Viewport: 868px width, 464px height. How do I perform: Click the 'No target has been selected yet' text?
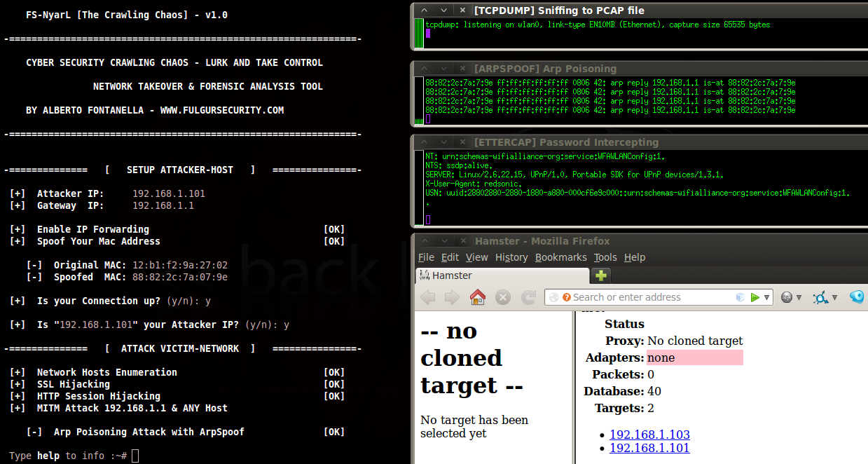coord(474,427)
